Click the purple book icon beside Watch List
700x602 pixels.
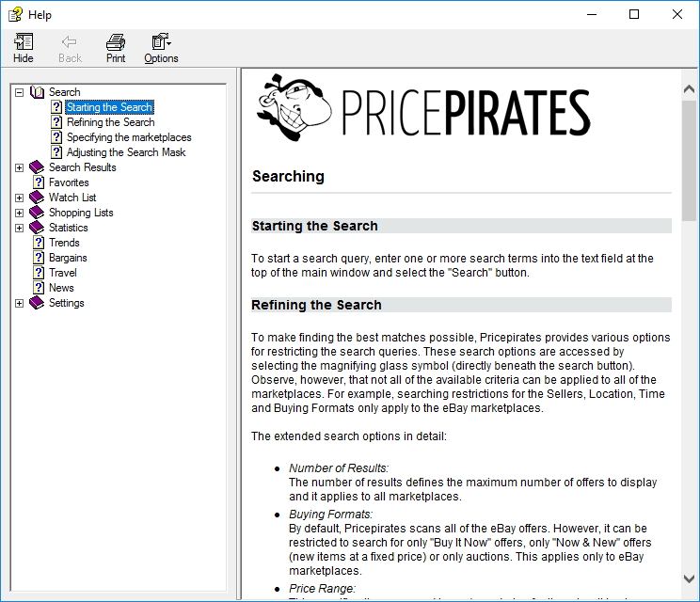pos(37,198)
